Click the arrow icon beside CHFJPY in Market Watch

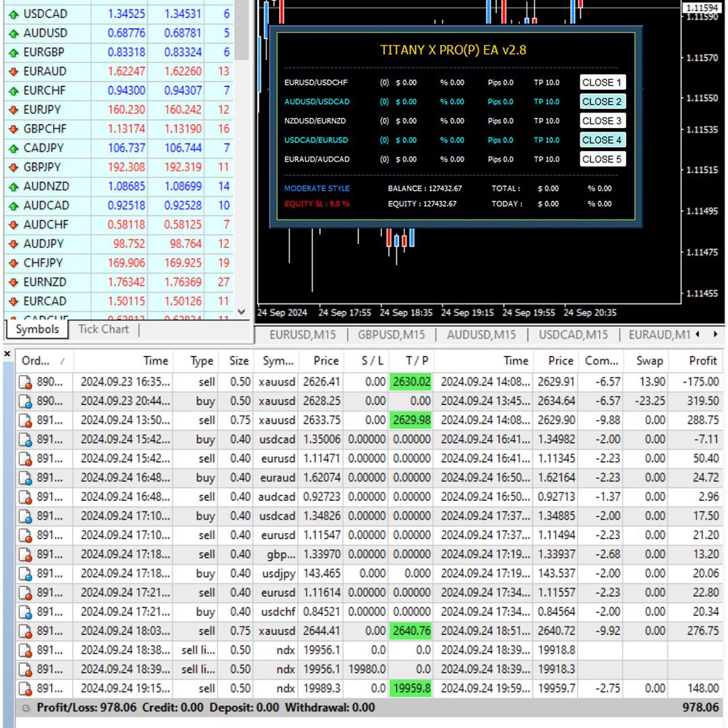(x=13, y=263)
